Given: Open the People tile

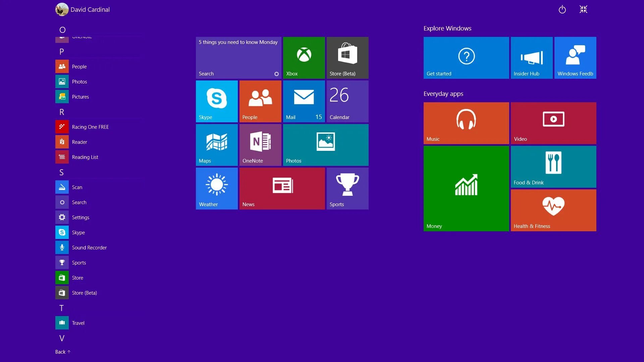Looking at the screenshot, I should tap(260, 101).
